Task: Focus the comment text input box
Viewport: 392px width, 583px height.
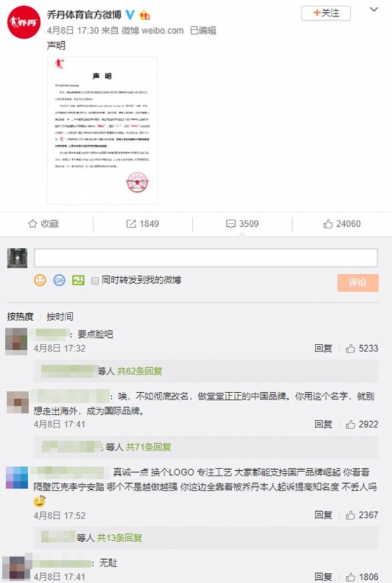Action: (206, 257)
